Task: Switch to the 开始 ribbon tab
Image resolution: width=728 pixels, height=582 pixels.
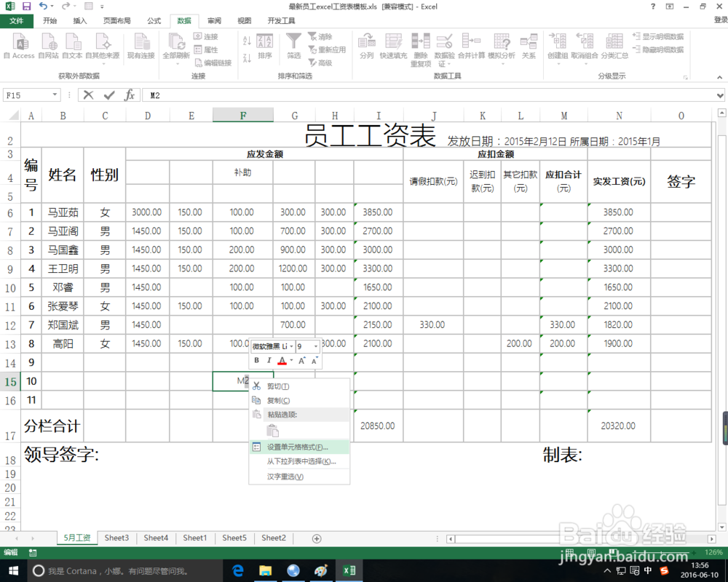Action: [50, 20]
